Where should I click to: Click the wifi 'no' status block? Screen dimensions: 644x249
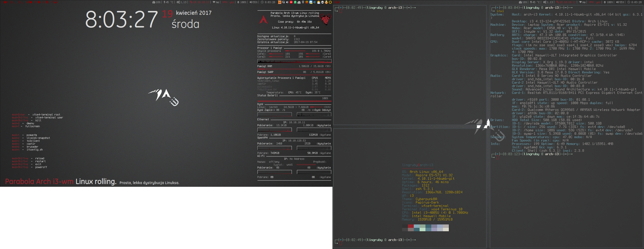click(216, 2)
